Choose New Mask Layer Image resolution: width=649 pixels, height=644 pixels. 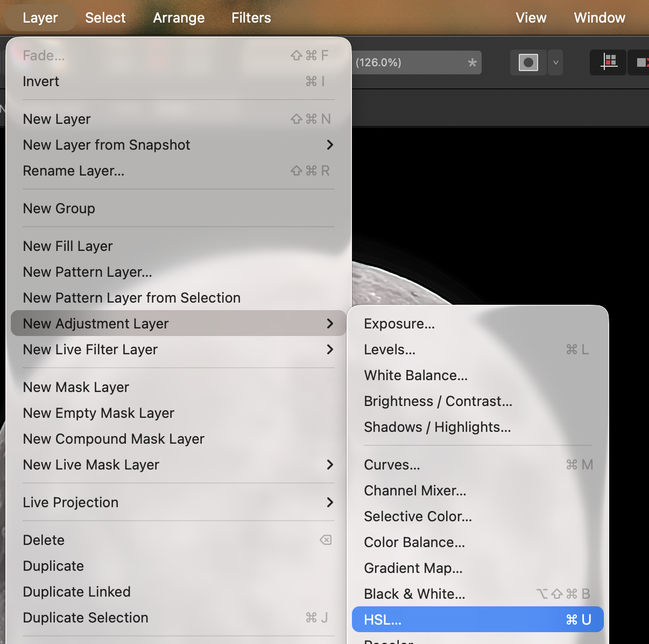(x=178, y=387)
